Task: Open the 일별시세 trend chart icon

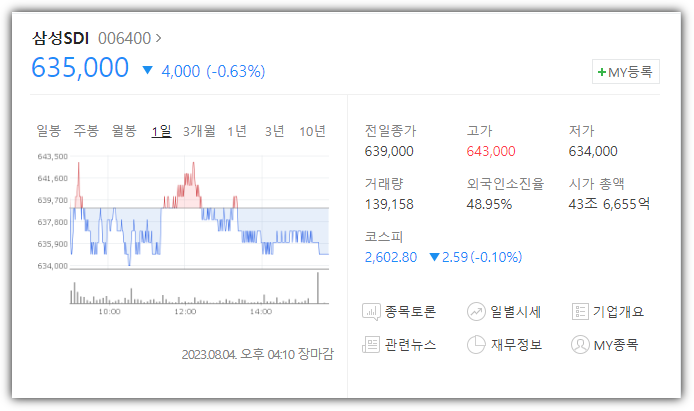Action: [x=476, y=311]
